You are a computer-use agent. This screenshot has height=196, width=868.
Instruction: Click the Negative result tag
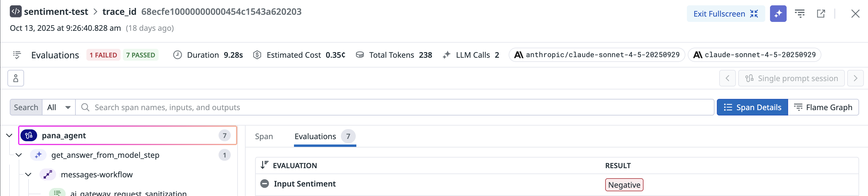[624, 185]
